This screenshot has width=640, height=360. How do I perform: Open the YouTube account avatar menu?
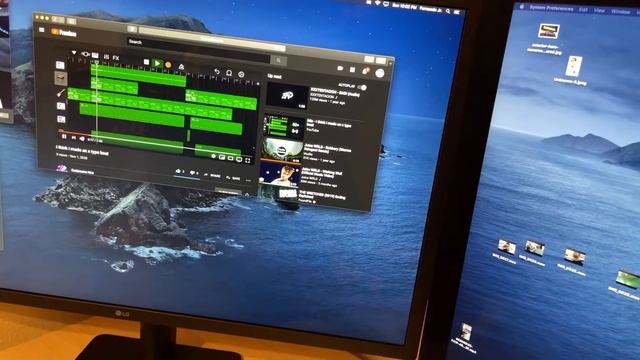click(x=380, y=73)
